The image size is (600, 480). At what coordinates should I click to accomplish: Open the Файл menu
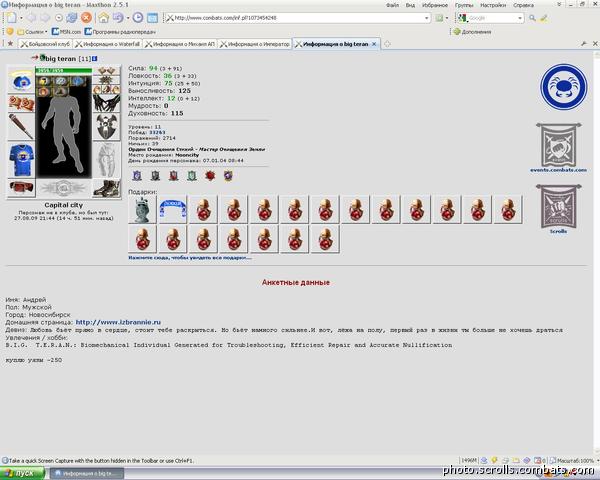pos(392,5)
